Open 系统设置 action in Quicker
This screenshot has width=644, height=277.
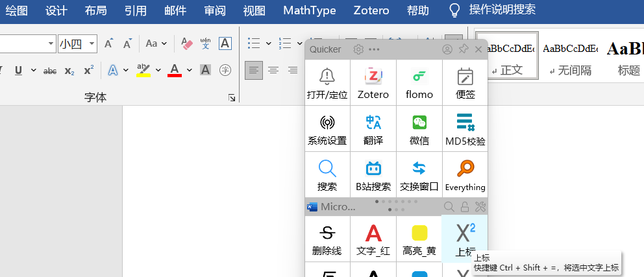tap(327, 128)
